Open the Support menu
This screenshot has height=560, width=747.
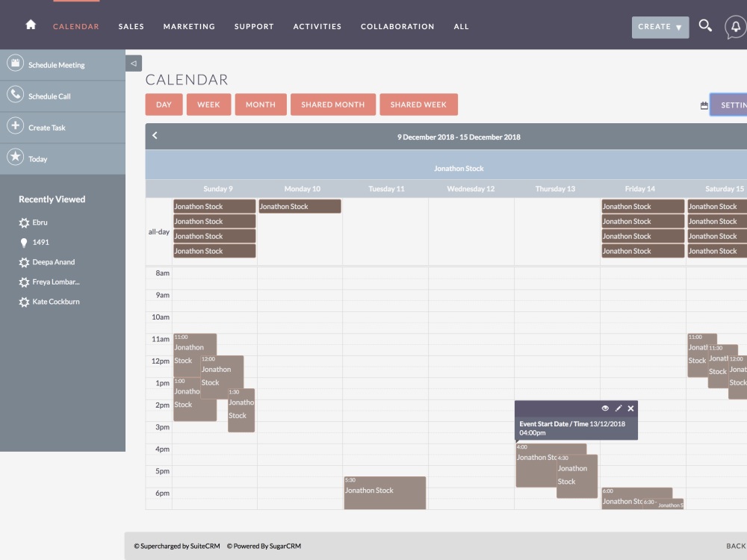pos(254,27)
